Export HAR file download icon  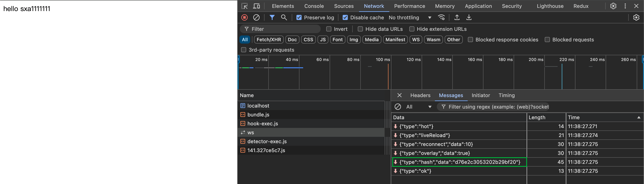coord(469,17)
